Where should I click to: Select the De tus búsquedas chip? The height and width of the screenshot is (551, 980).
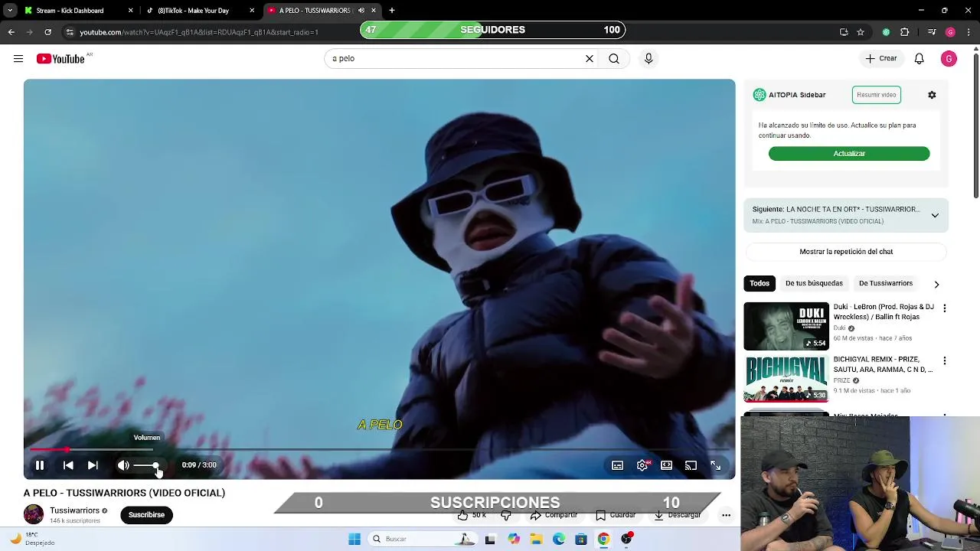coord(814,283)
